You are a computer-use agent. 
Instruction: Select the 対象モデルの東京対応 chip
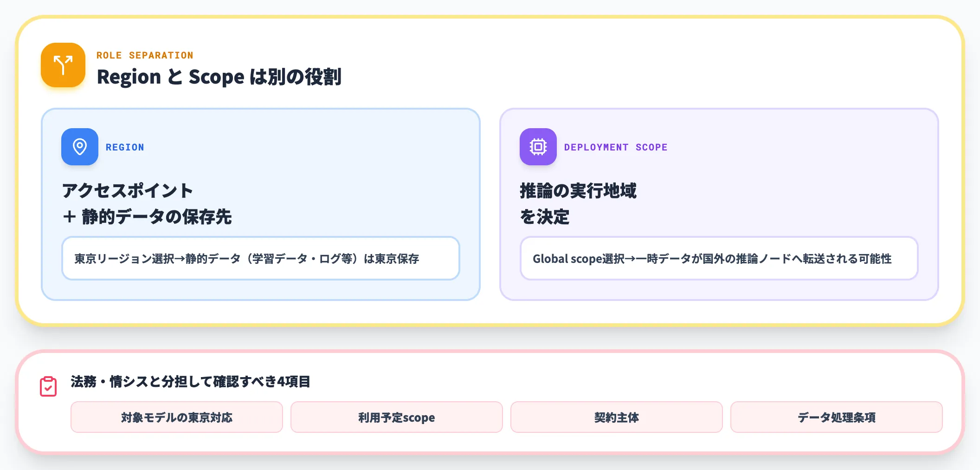pyautogui.click(x=177, y=417)
